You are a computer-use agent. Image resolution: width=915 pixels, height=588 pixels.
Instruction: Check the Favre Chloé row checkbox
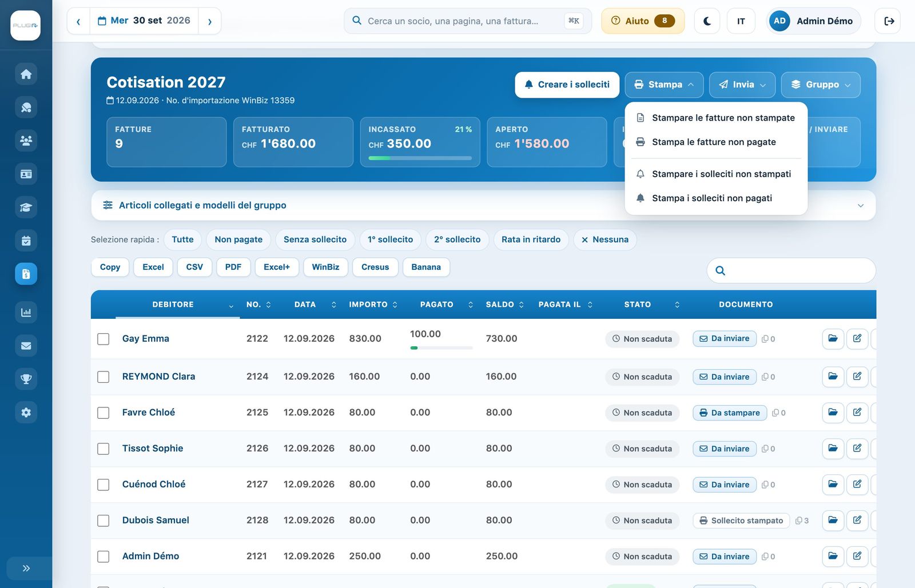coord(104,413)
